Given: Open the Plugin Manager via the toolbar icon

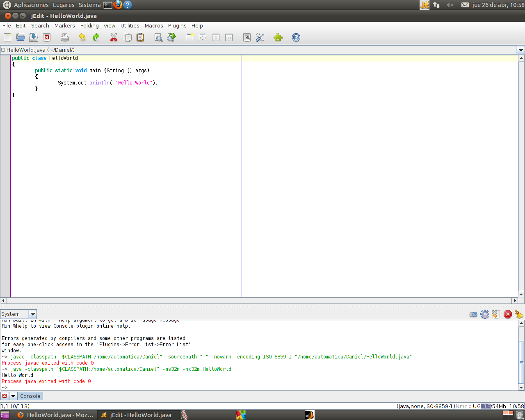Looking at the screenshot, I should [278, 37].
